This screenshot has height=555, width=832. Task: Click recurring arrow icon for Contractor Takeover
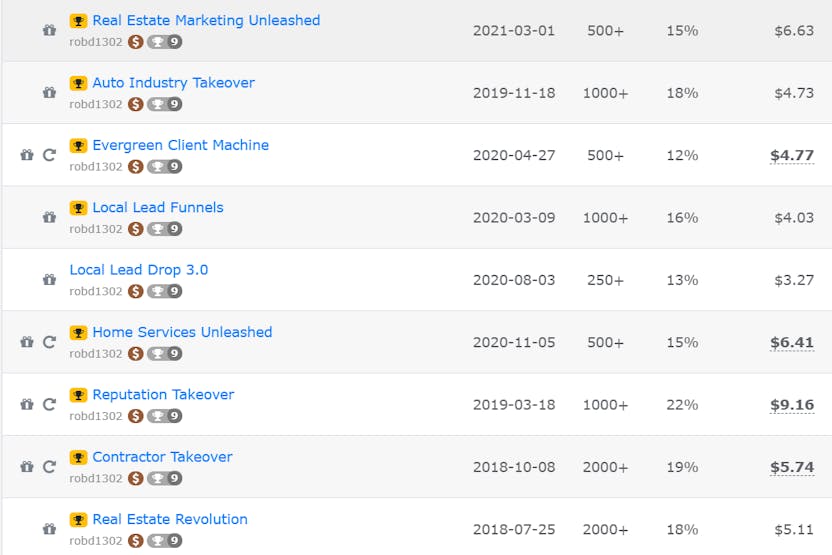49,467
